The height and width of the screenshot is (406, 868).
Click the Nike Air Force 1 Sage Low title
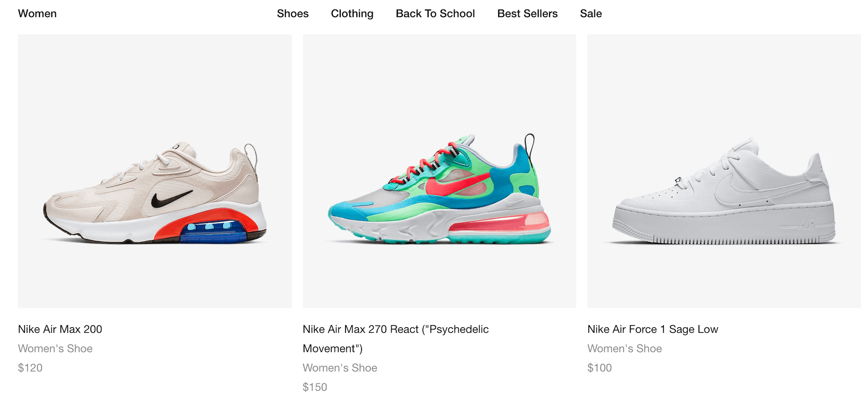(652, 329)
